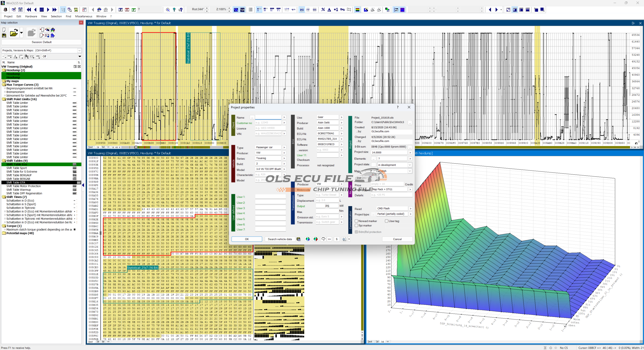The height and width of the screenshot is (350, 644).
Task: Open the Miscellaneous menu
Action: click(x=84, y=16)
